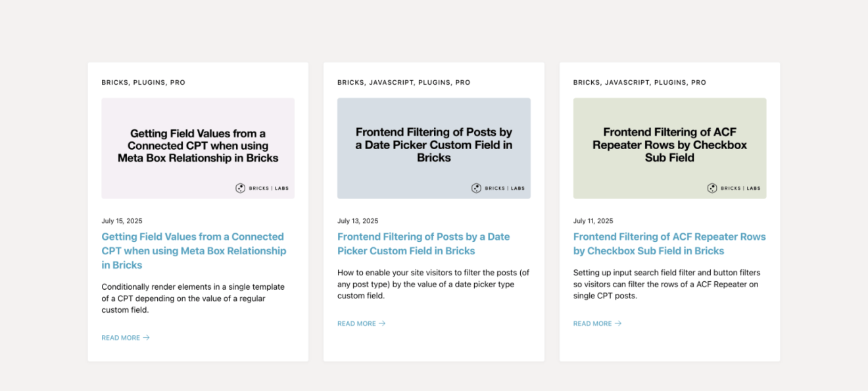The height and width of the screenshot is (391, 868).
Task: Select the PRO category on the ACF Repeater card
Action: tap(698, 83)
